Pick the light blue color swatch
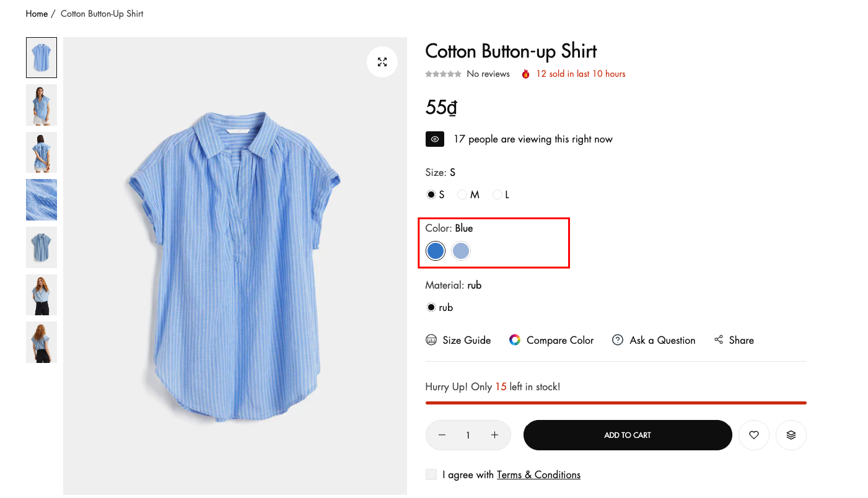This screenshot has height=498, width=868. tap(461, 251)
